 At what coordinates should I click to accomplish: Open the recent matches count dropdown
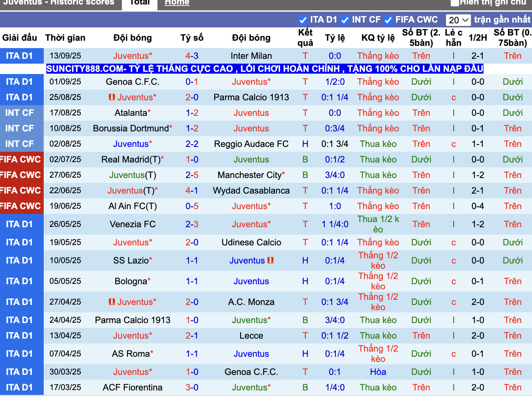tap(458, 20)
